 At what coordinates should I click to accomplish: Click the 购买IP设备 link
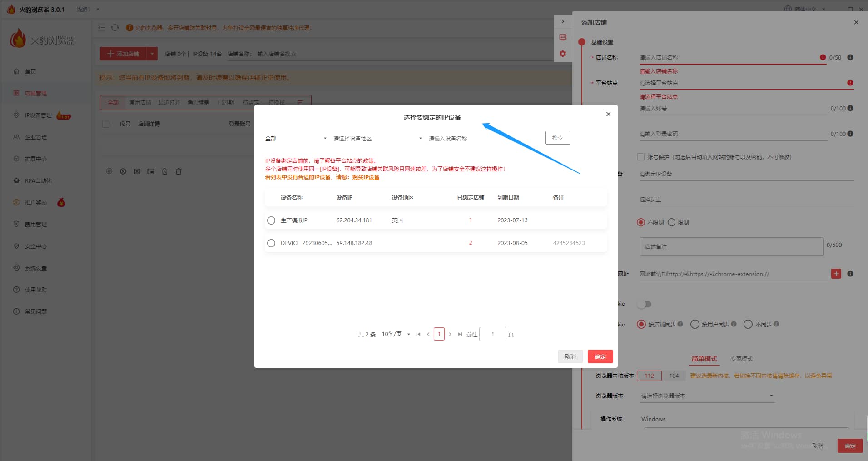(x=366, y=177)
